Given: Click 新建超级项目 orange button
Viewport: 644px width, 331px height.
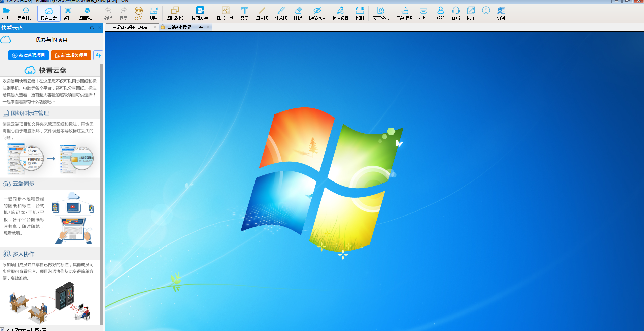Looking at the screenshot, I should [71, 55].
